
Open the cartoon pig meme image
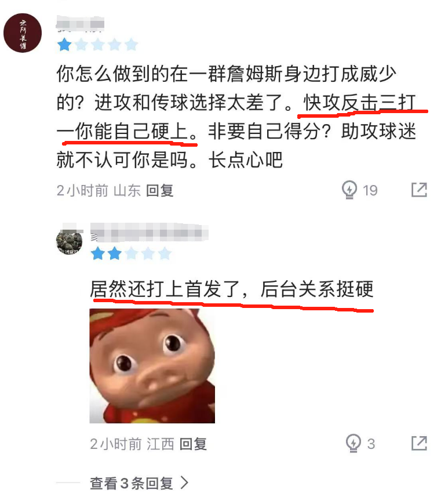point(152,366)
